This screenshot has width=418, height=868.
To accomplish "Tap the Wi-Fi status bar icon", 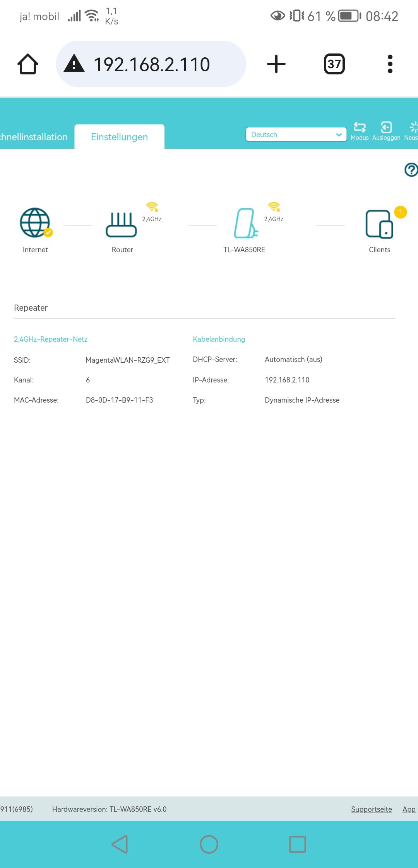I will 92,16.
